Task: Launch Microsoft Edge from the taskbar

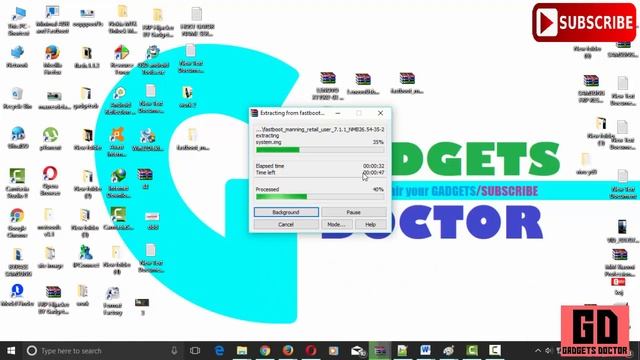Action: coord(219,351)
